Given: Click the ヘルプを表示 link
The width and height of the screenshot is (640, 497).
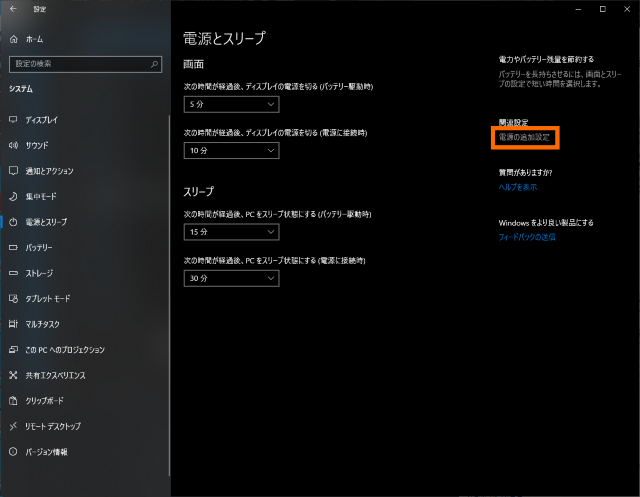Looking at the screenshot, I should tap(518, 187).
